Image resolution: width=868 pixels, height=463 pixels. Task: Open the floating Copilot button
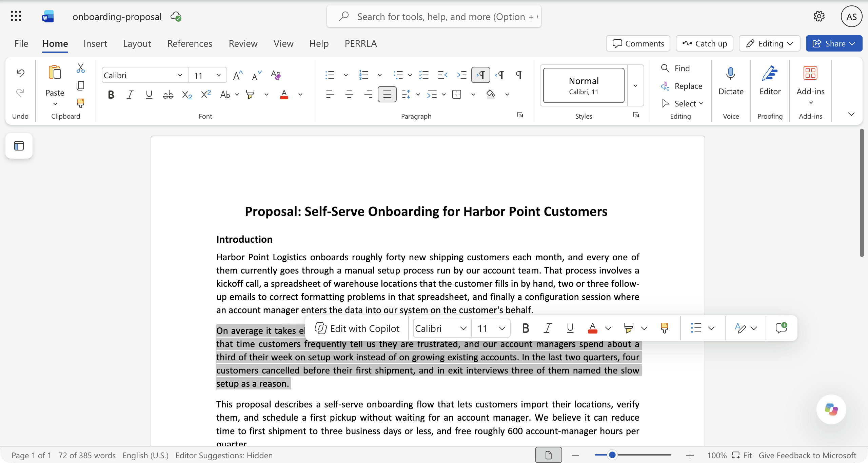(x=831, y=409)
